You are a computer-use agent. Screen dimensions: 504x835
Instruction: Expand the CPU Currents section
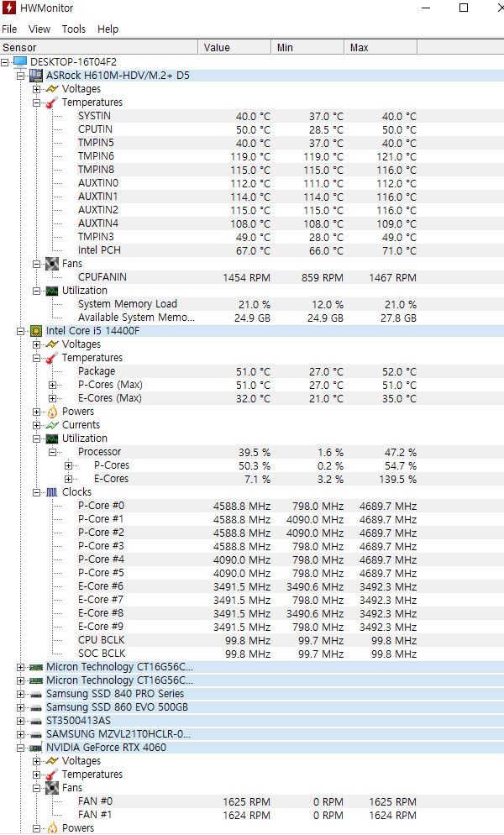point(37,425)
